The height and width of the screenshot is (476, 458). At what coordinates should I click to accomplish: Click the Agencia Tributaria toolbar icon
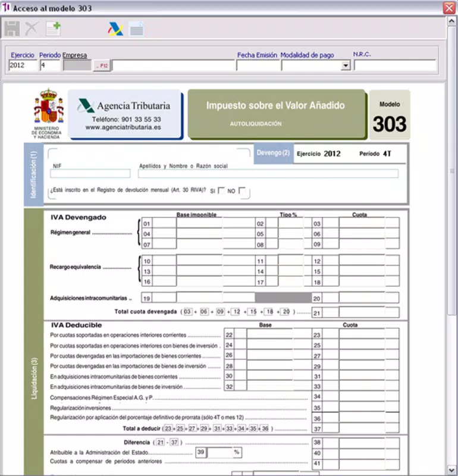coord(115,29)
